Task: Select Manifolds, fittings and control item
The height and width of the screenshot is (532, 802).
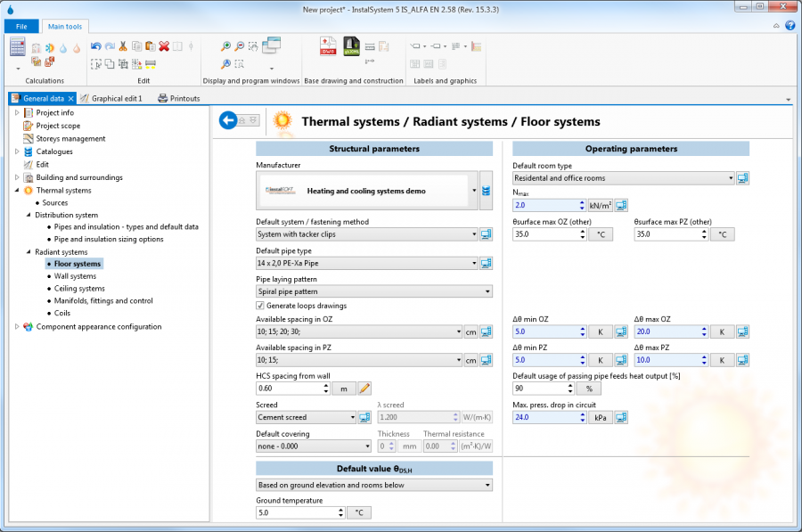Action: pyautogui.click(x=103, y=301)
